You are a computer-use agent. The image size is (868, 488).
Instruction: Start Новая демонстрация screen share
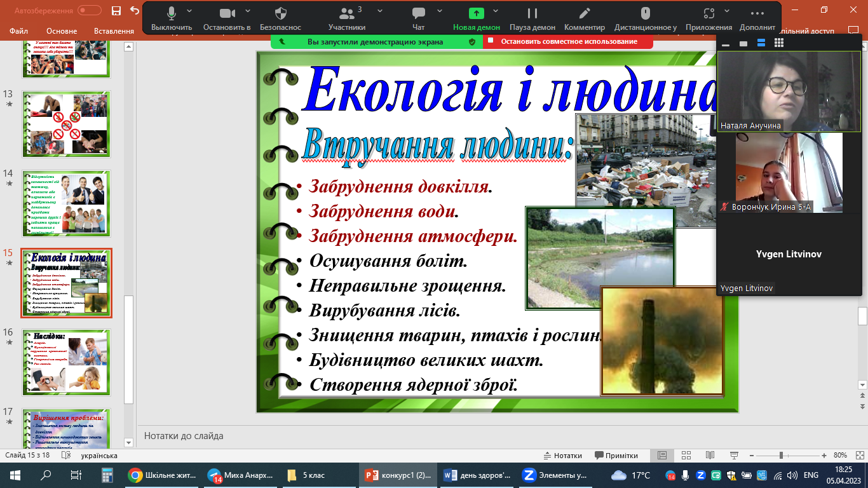[476, 19]
